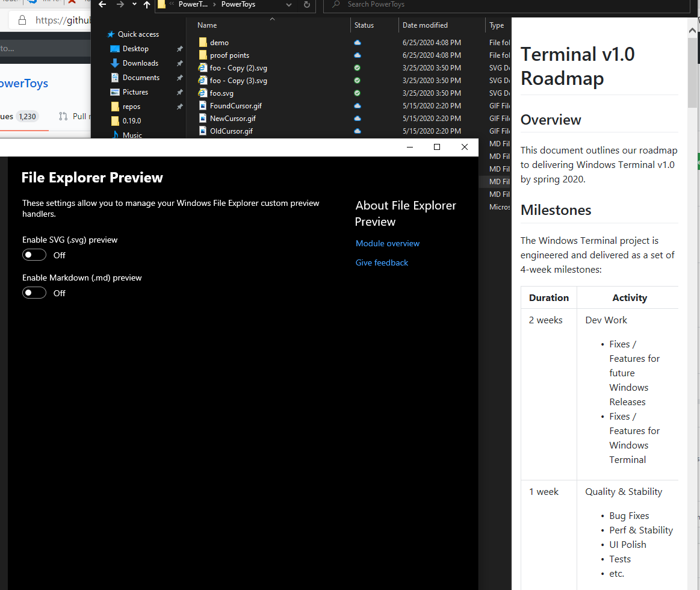Click pin icon next to Downloads

[179, 63]
